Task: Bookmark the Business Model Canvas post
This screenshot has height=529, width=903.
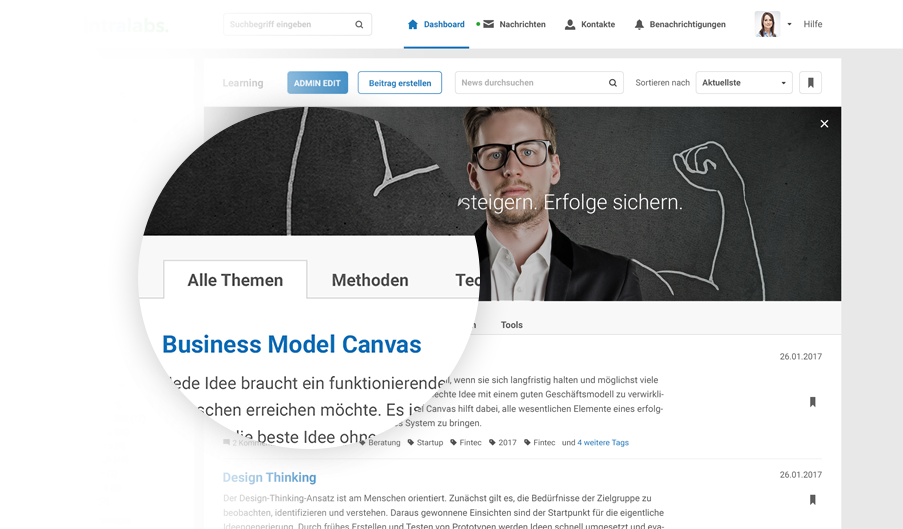Action: coord(812,402)
